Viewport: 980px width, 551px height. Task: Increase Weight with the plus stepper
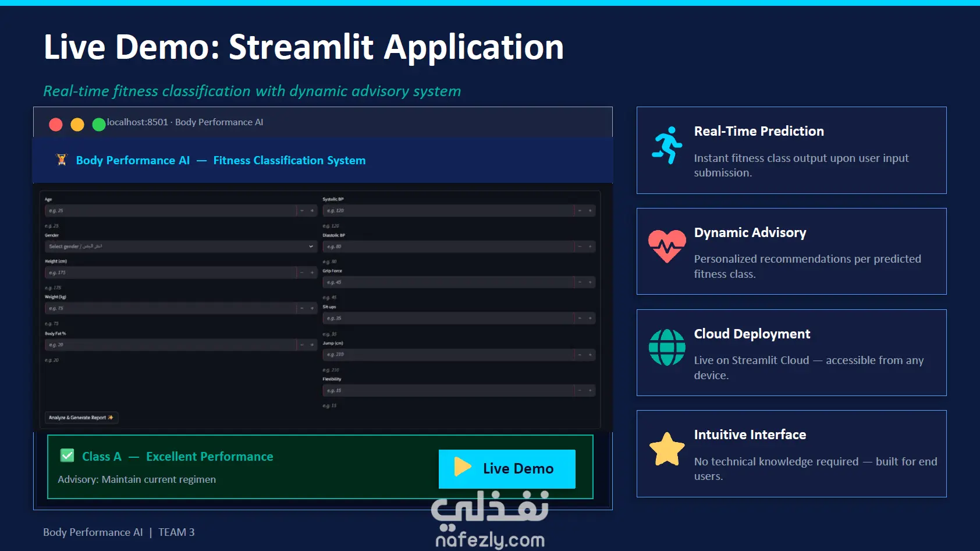pos(312,308)
